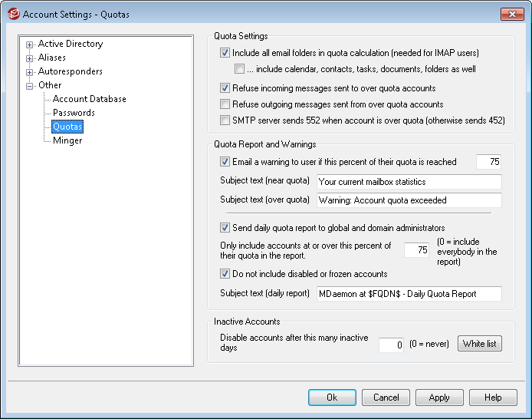The height and width of the screenshot is (419, 532).
Task: Select Account Database in the tree
Action: (89, 99)
